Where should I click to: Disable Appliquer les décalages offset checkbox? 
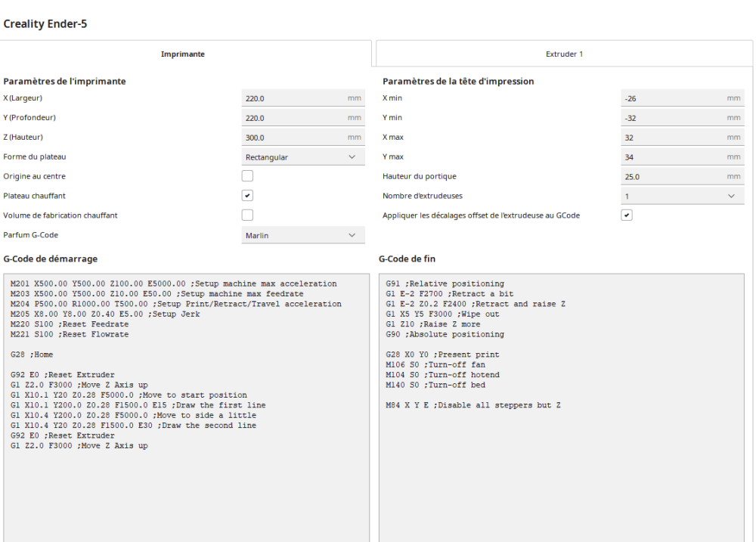pyautogui.click(x=626, y=215)
